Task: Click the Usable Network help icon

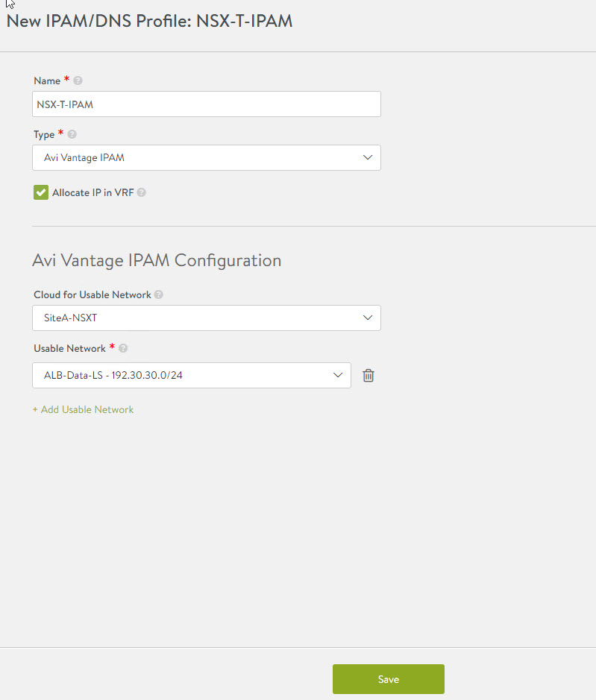Action: [123, 348]
